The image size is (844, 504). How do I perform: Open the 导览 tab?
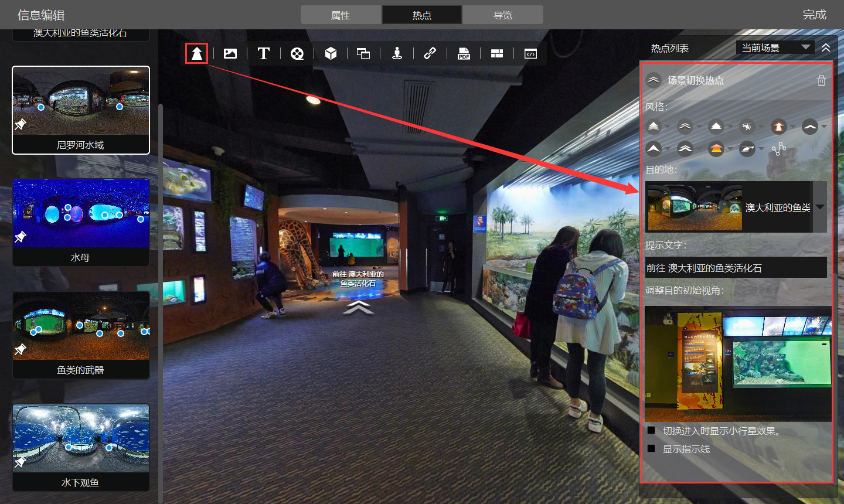[x=502, y=15]
